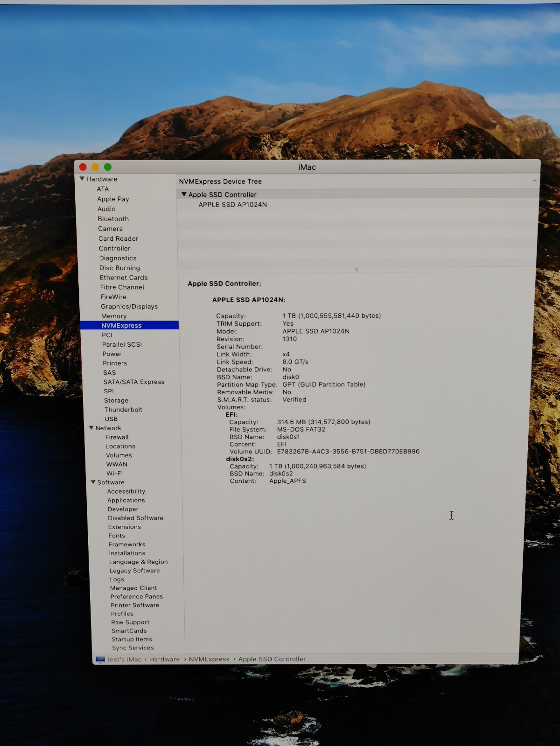Open Developer under Software
Viewport: 560px width, 746px height.
point(123,509)
